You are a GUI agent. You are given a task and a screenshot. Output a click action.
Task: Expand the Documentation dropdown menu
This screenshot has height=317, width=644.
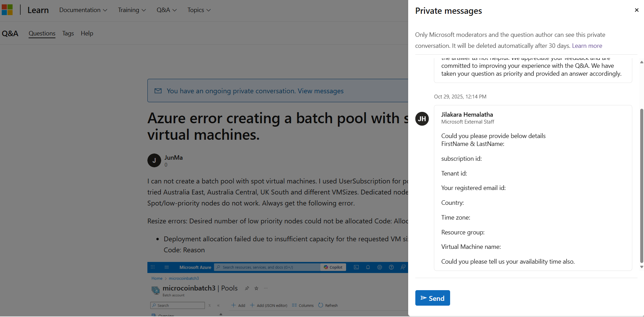[83, 10]
